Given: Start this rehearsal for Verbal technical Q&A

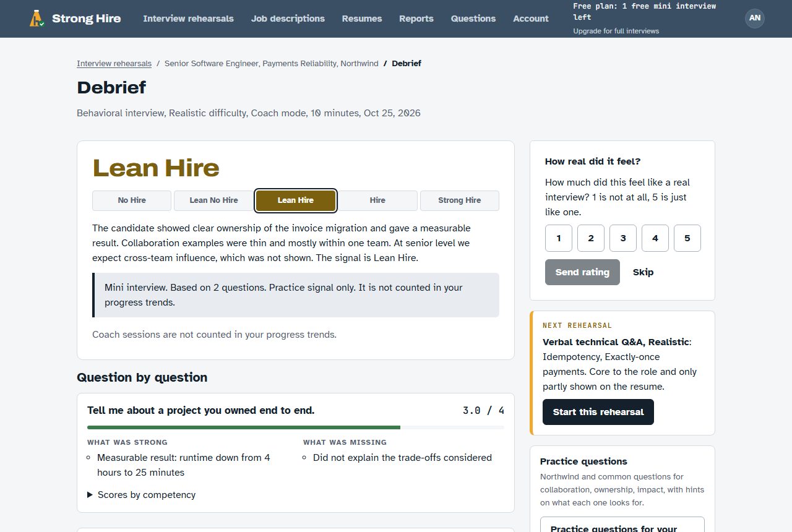Looking at the screenshot, I should tap(598, 412).
